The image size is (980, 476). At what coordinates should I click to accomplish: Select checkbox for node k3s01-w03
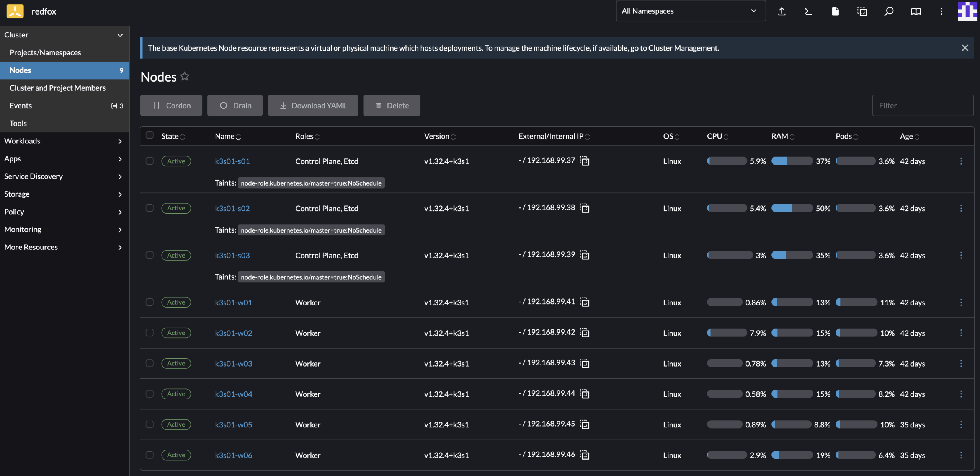coord(150,363)
